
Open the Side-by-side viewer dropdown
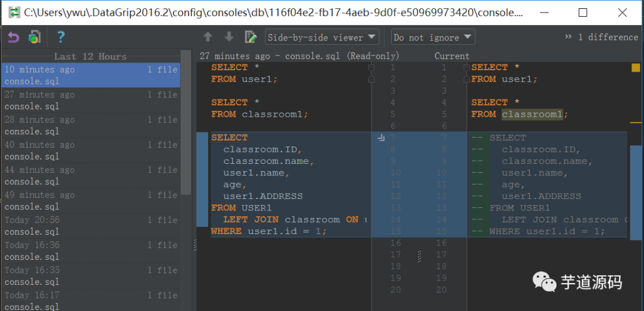pyautogui.click(x=322, y=38)
